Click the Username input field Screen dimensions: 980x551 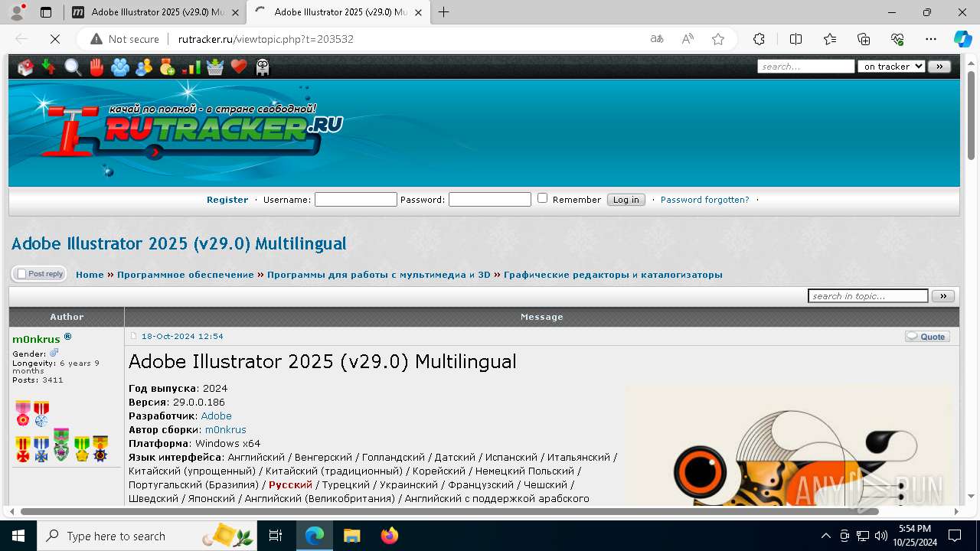pos(356,200)
